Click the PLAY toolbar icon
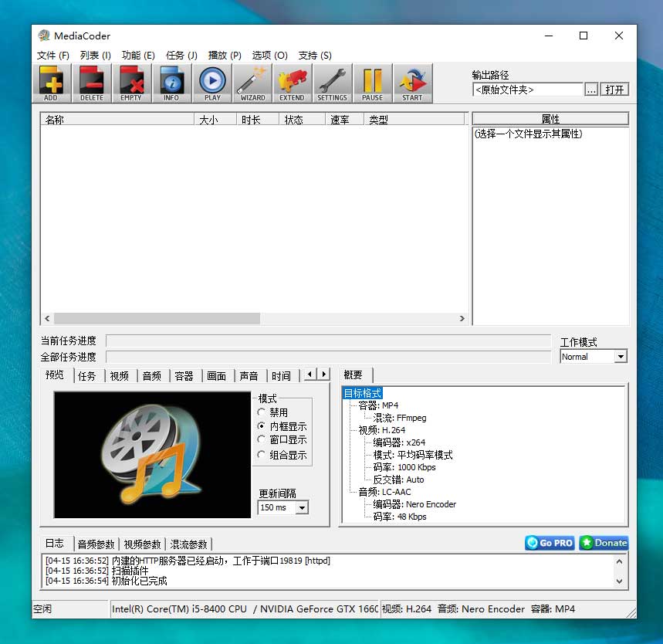 click(x=212, y=83)
